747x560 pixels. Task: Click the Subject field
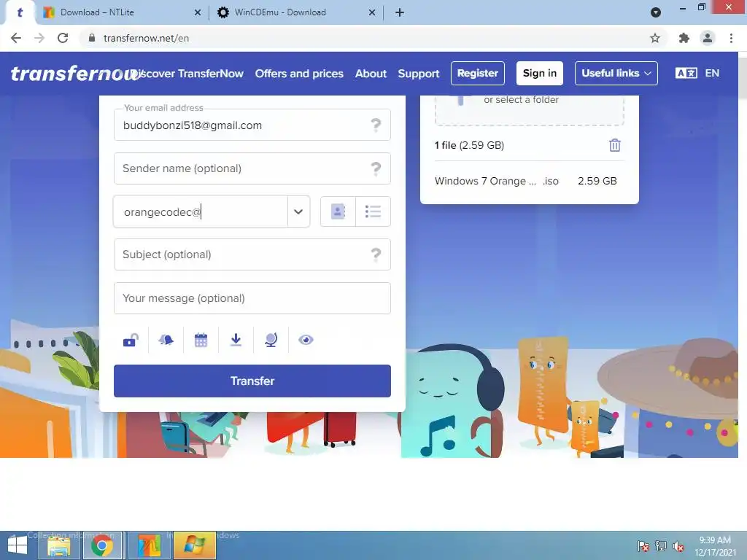tap(252, 254)
